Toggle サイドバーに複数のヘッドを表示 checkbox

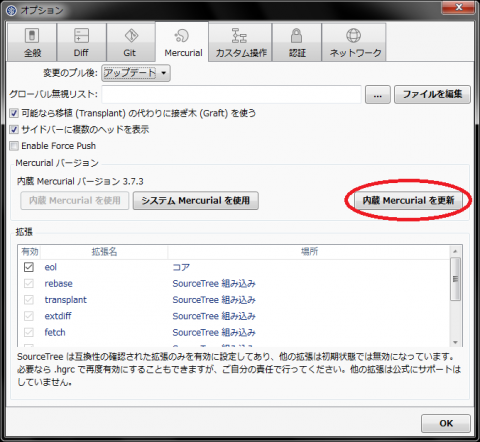click(x=14, y=129)
